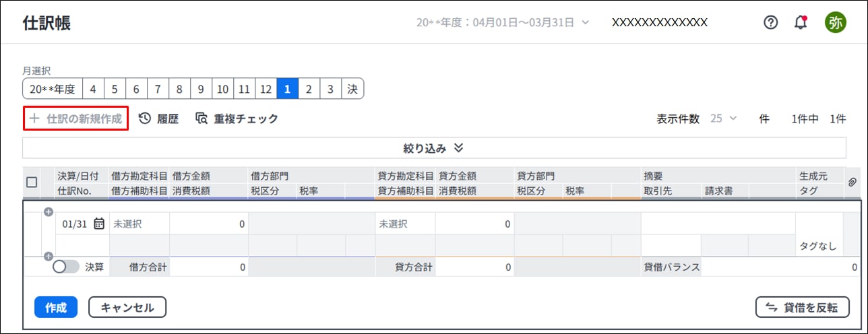Expand the 絞り込み filter panel

[434, 147]
